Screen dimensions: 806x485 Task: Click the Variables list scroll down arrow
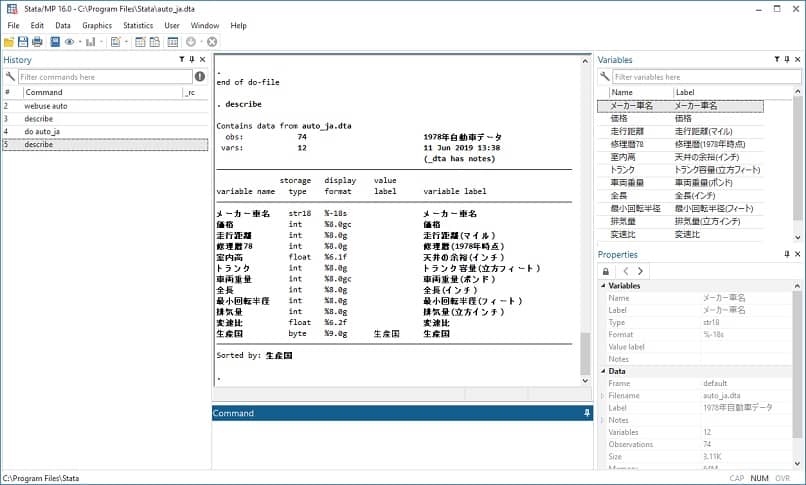click(798, 237)
